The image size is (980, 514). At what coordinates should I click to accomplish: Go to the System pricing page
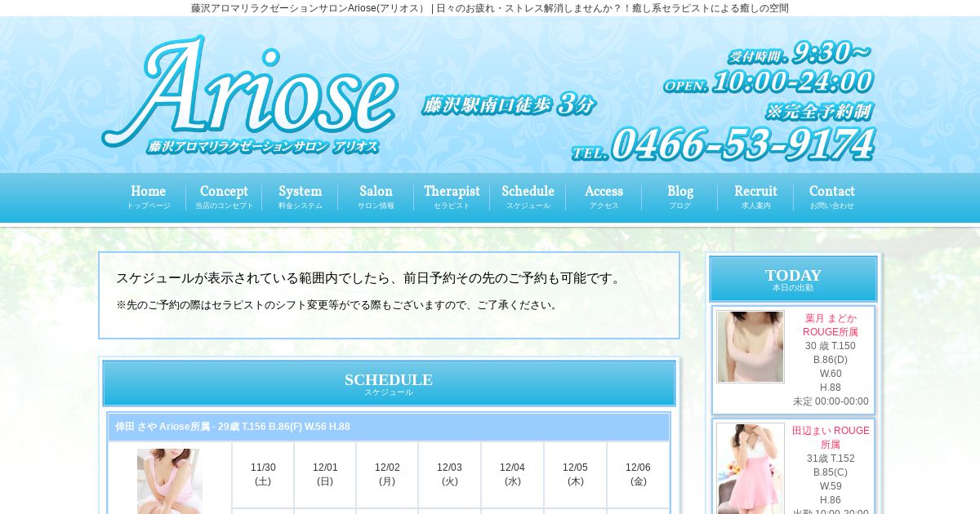tap(300, 197)
